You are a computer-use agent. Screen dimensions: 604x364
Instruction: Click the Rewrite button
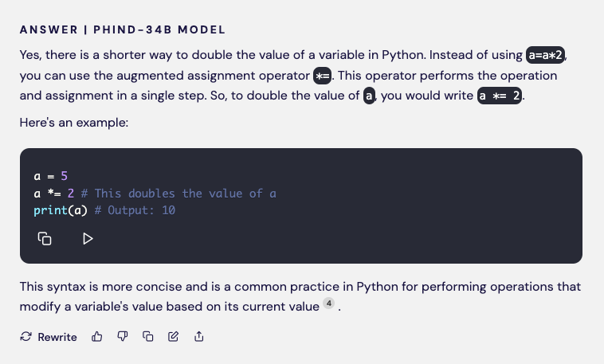click(49, 337)
